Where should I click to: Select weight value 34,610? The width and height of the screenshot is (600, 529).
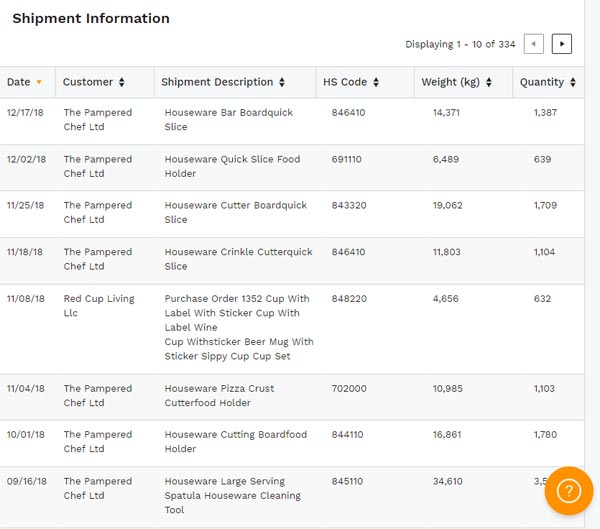coord(448,481)
